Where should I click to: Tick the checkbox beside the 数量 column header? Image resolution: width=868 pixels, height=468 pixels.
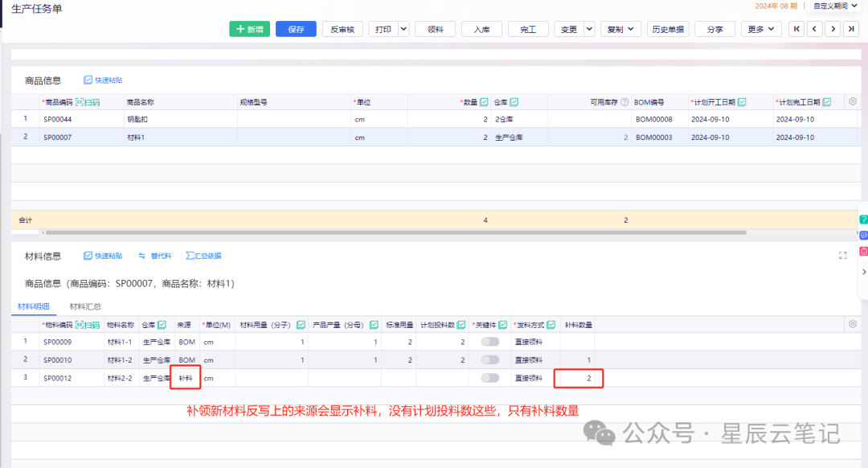485,102
